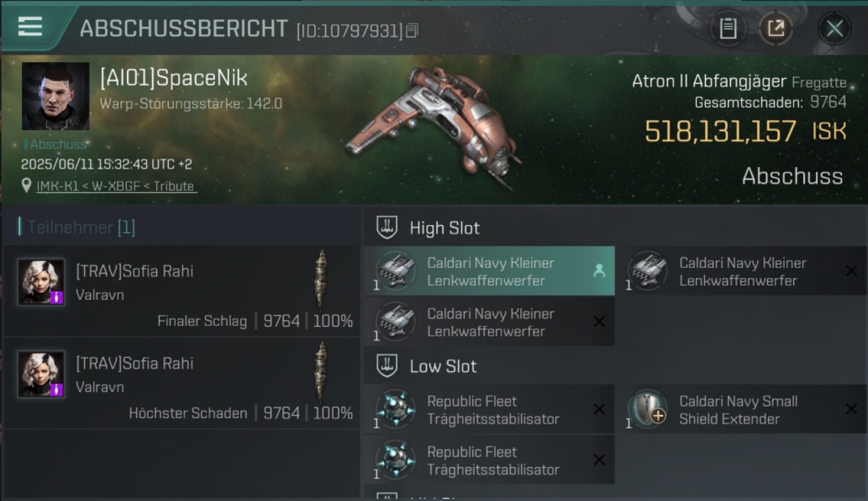Viewport: 868px width, 501px height.
Task: Click the X on the first Republic Fleet Trägheitsstabilisator
Action: click(x=599, y=409)
